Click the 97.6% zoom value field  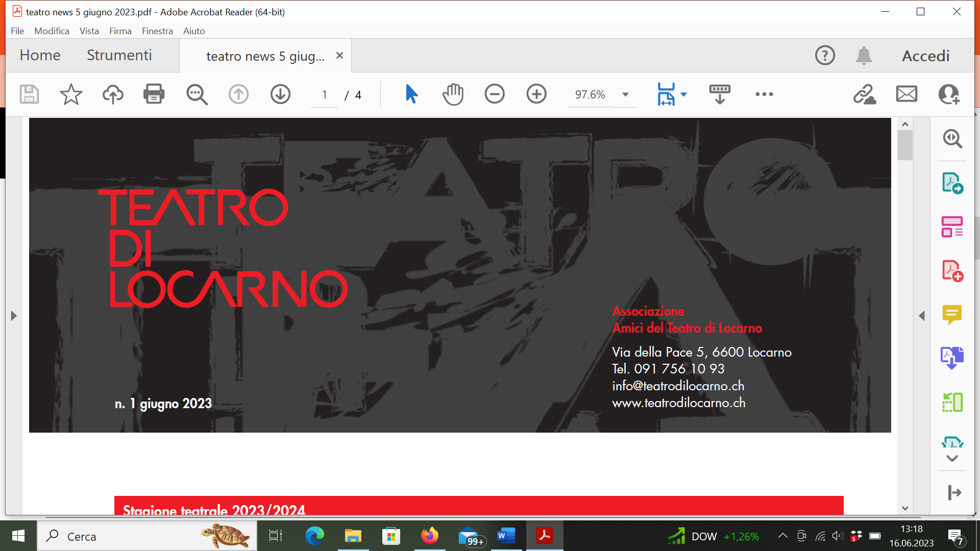click(x=590, y=94)
